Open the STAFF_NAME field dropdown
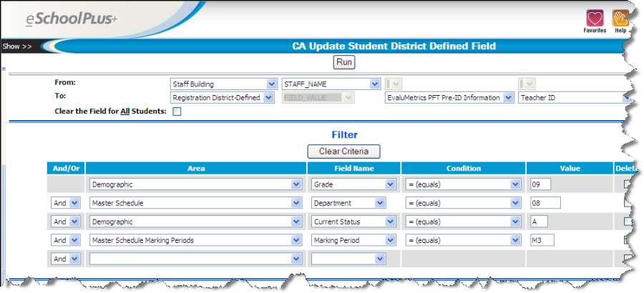This screenshot has width=644, height=293. tap(331, 84)
